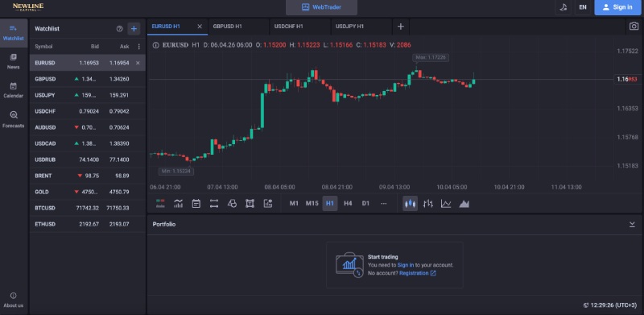
Task: Switch to the USDJPY H1 tab
Action: pyautogui.click(x=361, y=27)
